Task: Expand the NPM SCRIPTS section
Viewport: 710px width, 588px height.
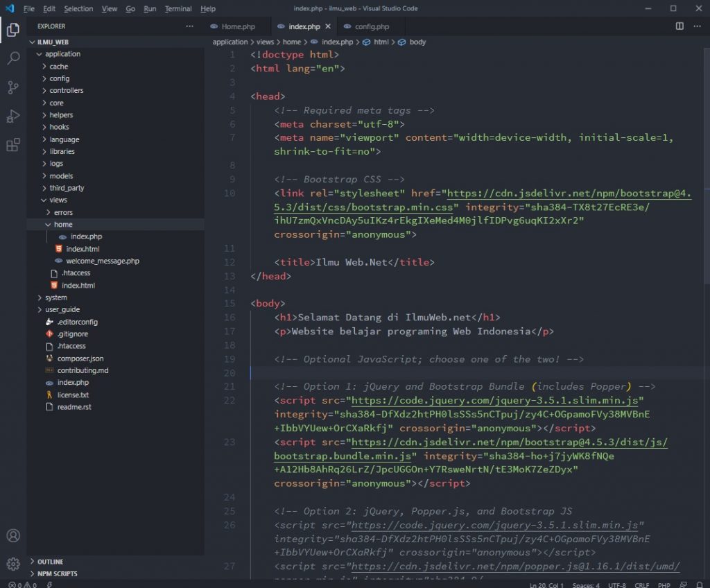Action: (57, 573)
